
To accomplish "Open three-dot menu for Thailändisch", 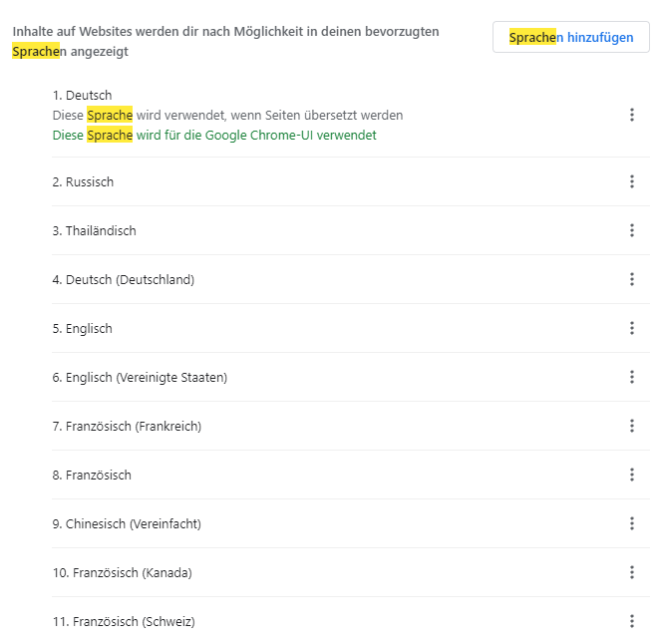I will point(631,230).
